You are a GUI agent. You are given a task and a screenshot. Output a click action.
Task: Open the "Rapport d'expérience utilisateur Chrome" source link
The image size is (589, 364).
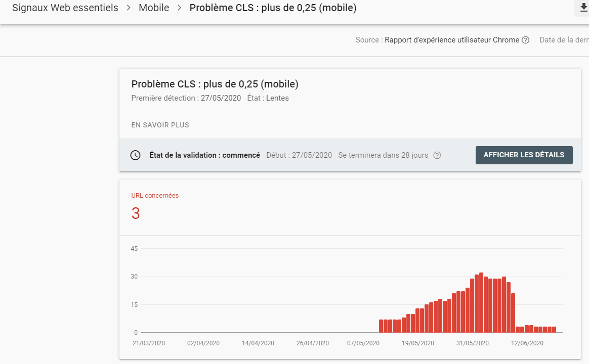click(x=452, y=40)
